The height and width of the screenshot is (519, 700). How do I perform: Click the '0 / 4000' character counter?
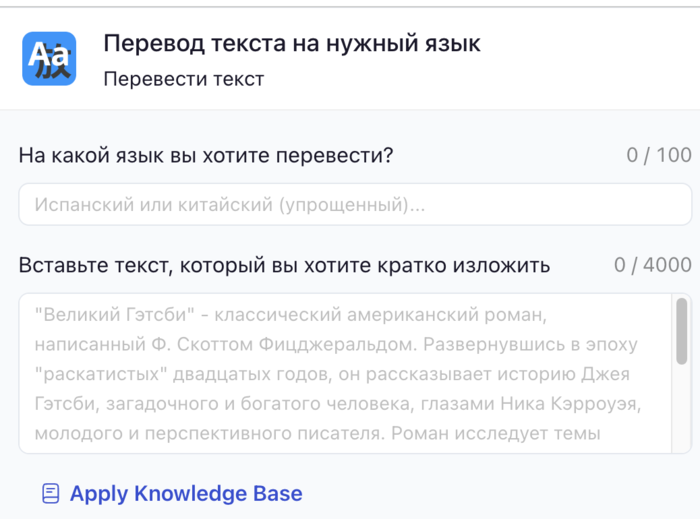point(652,265)
